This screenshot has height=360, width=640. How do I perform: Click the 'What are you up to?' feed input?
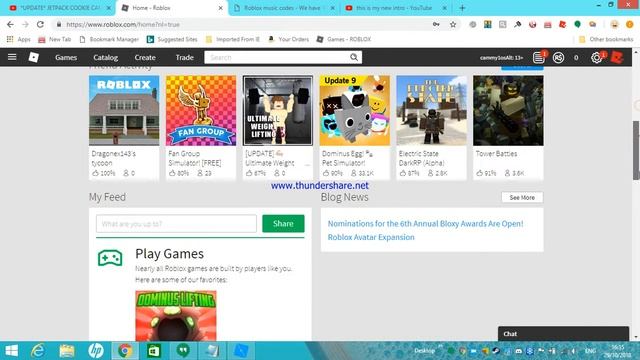[176, 224]
